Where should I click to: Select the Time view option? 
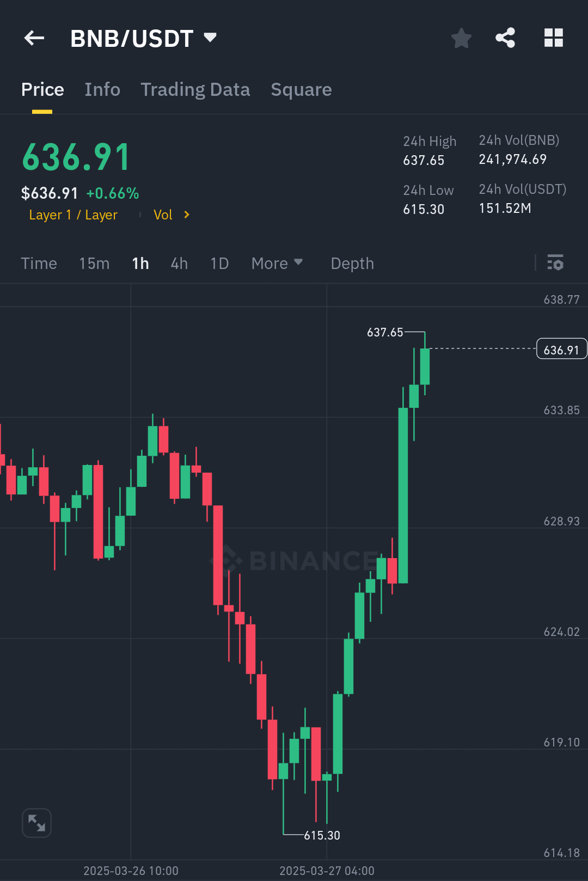coord(39,263)
